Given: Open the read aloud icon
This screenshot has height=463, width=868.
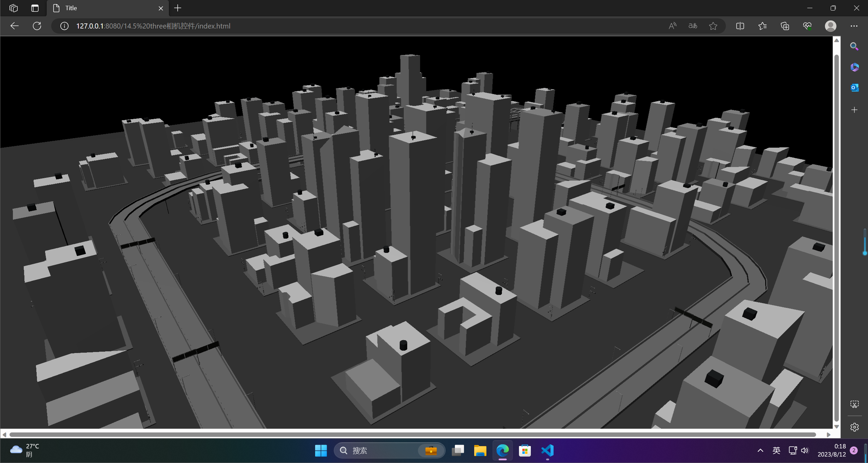Looking at the screenshot, I should (672, 26).
